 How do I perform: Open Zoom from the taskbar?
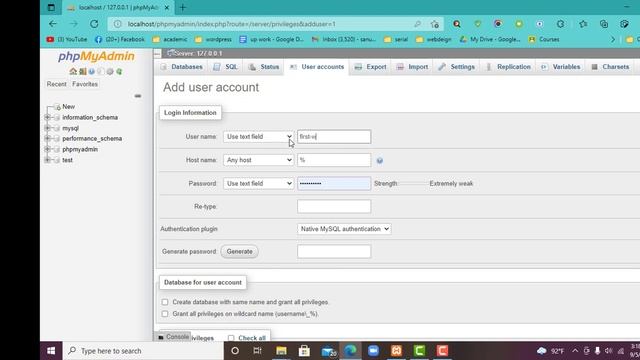(373, 351)
